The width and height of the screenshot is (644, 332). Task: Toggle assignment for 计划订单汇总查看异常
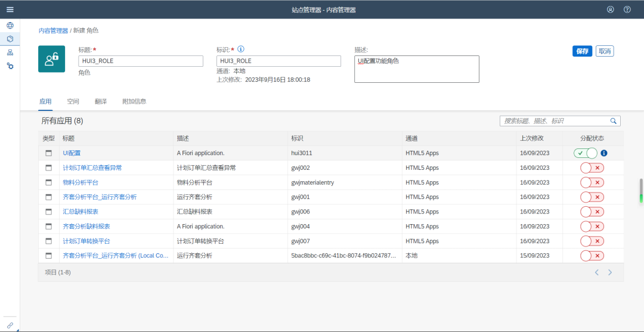pyautogui.click(x=592, y=168)
